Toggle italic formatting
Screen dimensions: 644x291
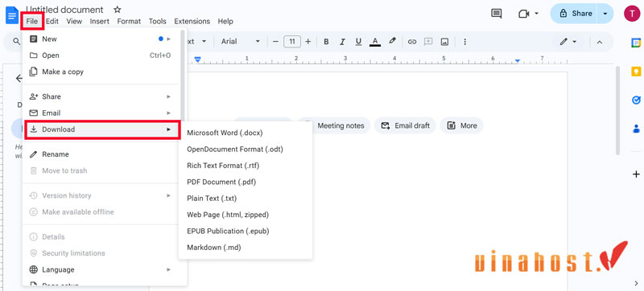pos(342,41)
